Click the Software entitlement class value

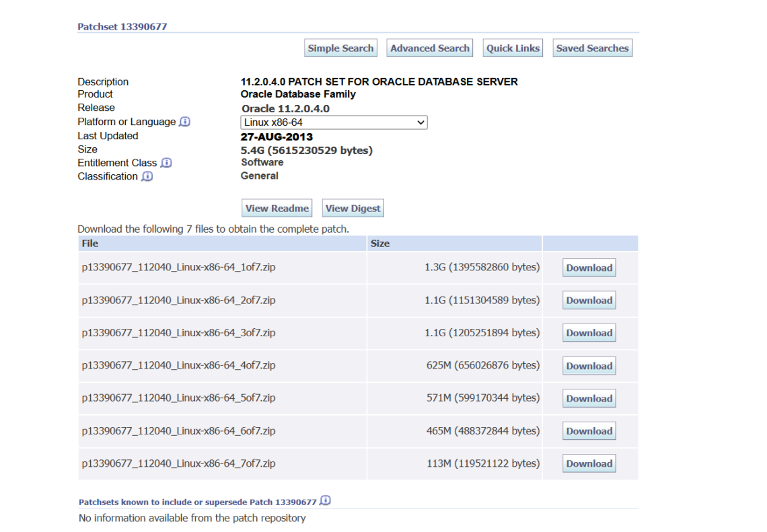262,162
